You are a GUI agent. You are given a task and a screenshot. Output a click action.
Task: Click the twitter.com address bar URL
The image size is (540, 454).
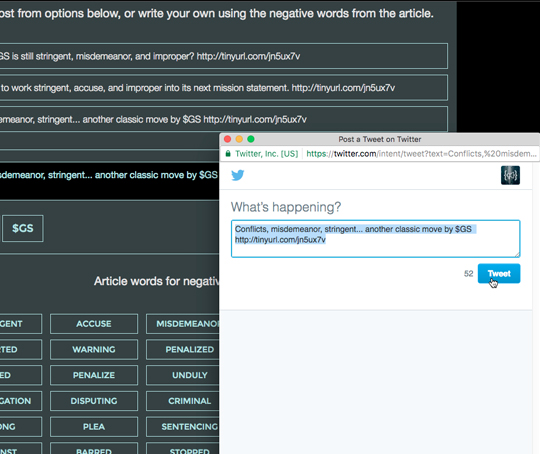pos(421,154)
